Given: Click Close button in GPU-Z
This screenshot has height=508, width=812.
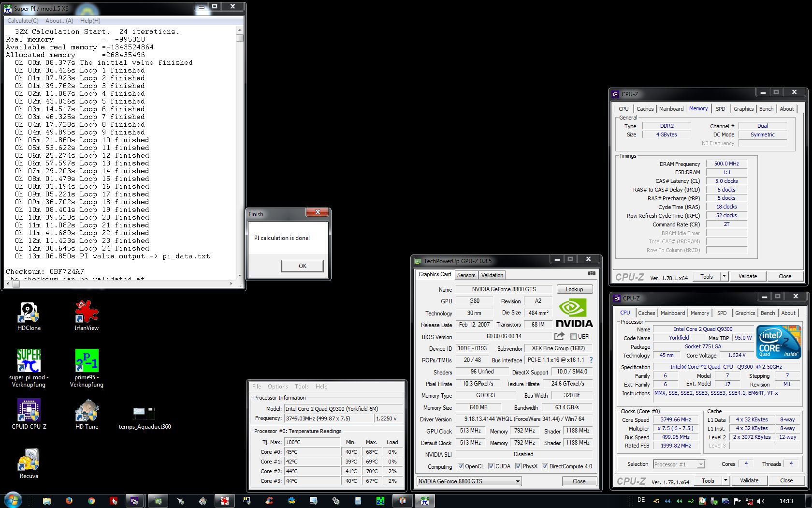Looking at the screenshot, I should (579, 481).
